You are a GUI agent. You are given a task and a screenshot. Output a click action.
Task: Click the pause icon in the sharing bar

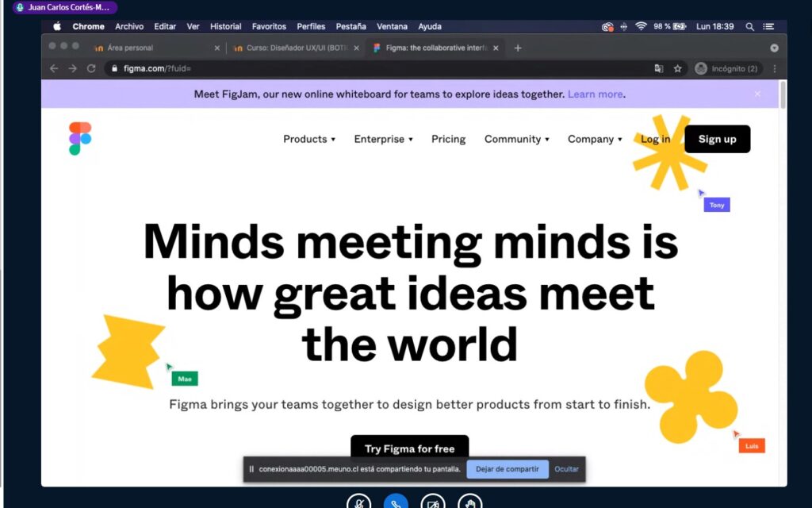[x=251, y=469]
